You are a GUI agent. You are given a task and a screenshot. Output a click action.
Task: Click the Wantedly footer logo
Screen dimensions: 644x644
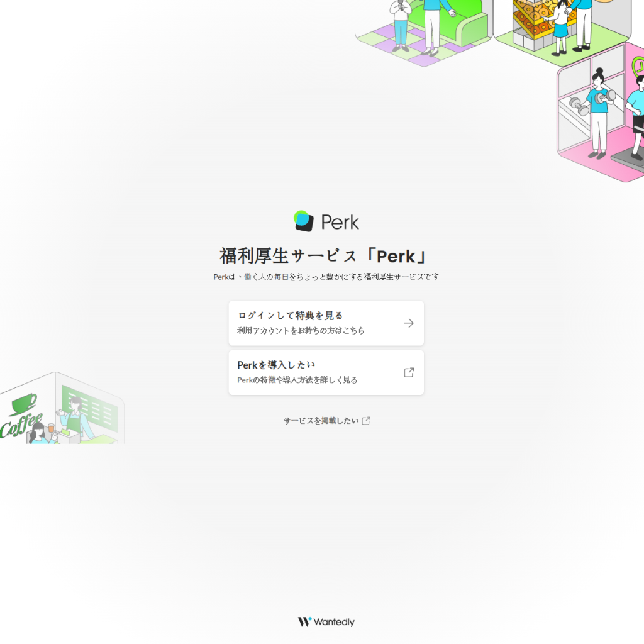pyautogui.click(x=326, y=622)
